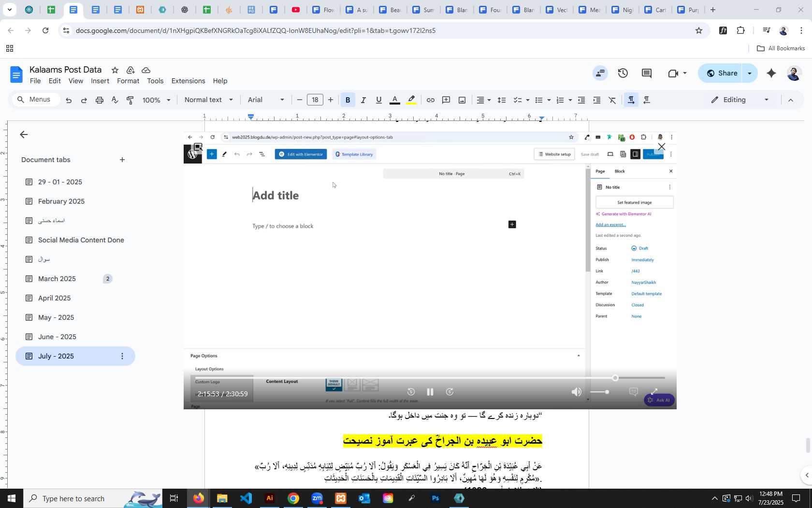The height and width of the screenshot is (508, 812).
Task: Open the File menu
Action: point(35,81)
